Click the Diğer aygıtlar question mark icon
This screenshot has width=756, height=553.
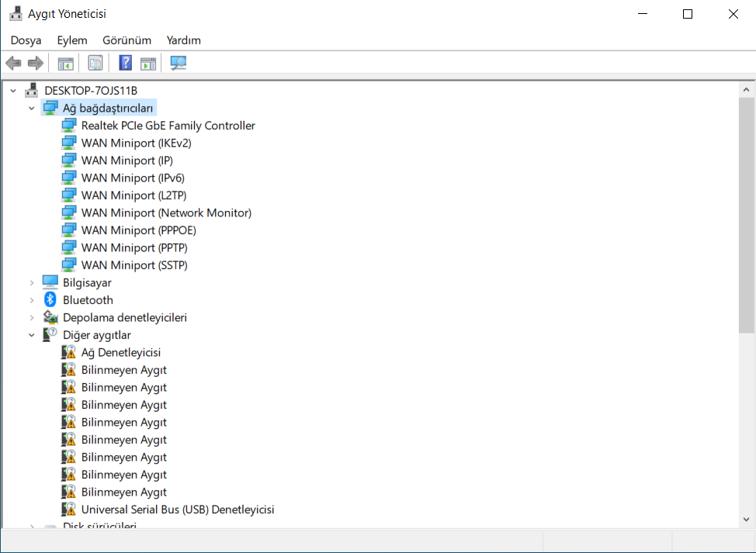(50, 334)
